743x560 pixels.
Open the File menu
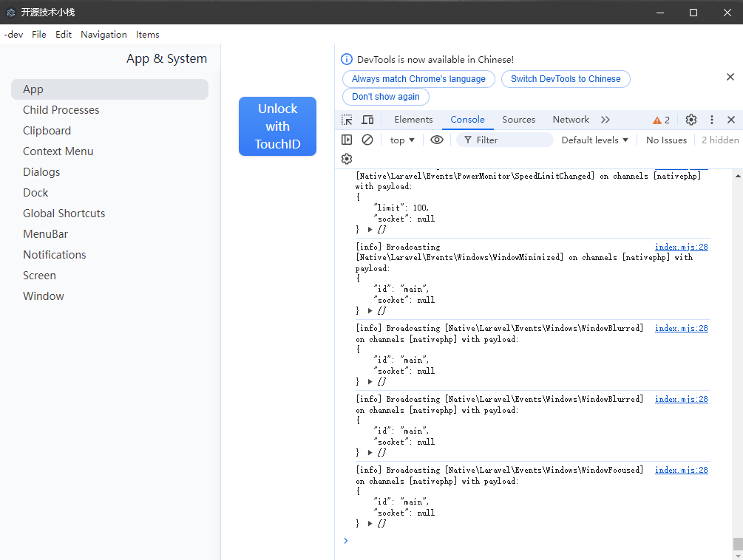click(x=39, y=35)
